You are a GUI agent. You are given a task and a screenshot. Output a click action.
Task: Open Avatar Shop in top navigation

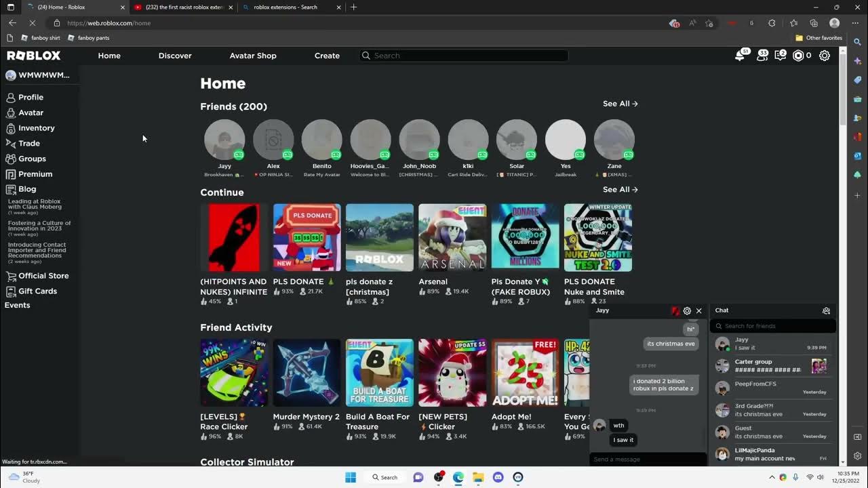[x=253, y=56]
